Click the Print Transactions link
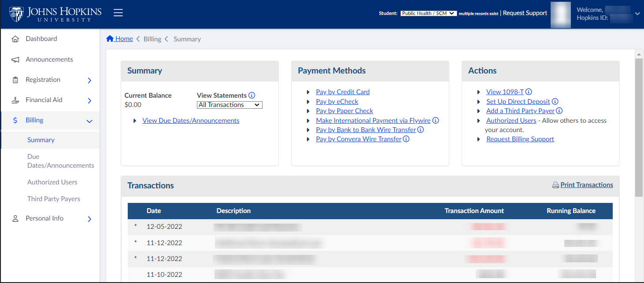Image resolution: width=644 pixels, height=283 pixels. pos(587,185)
